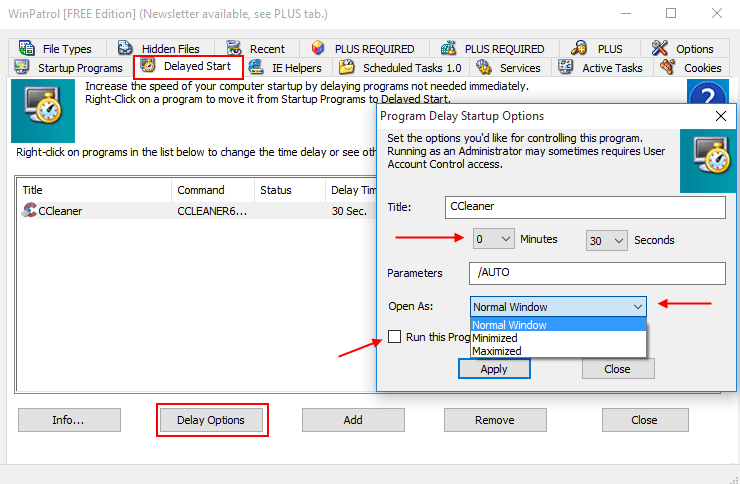Click the Apply button in the dialog
The image size is (740, 484).
[x=494, y=368]
